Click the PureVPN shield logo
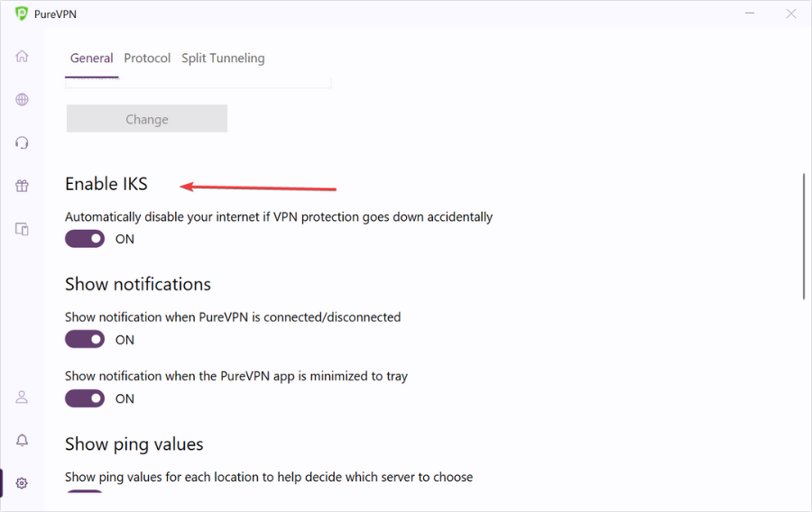Viewport: 812px width, 512px height. [22, 14]
